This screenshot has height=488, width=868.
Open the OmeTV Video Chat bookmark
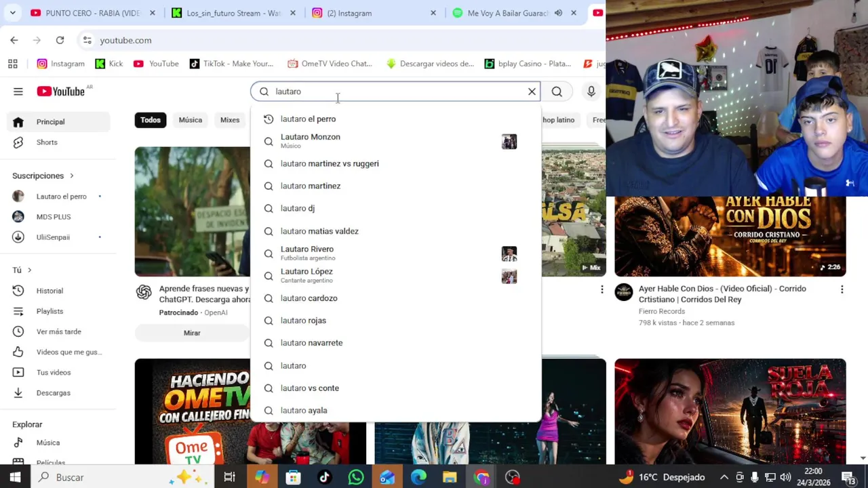coord(330,64)
